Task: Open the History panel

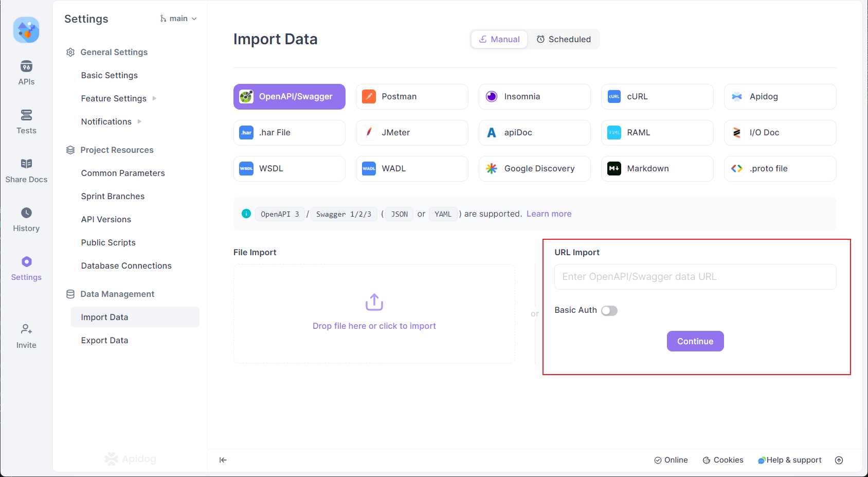Action: click(26, 219)
